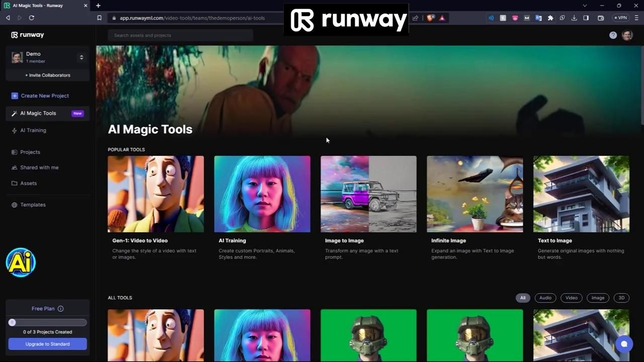The height and width of the screenshot is (362, 644).
Task: Click the blue sound-wave extension icon
Action: click(491, 18)
